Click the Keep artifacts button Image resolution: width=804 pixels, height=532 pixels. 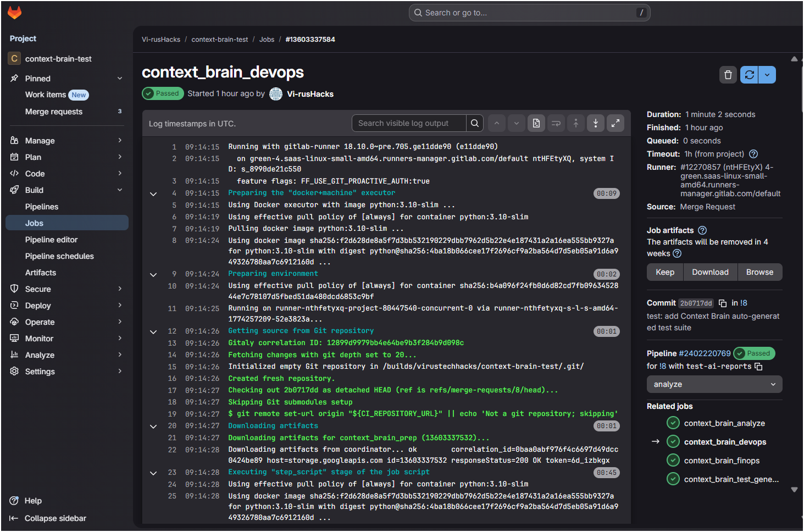665,272
